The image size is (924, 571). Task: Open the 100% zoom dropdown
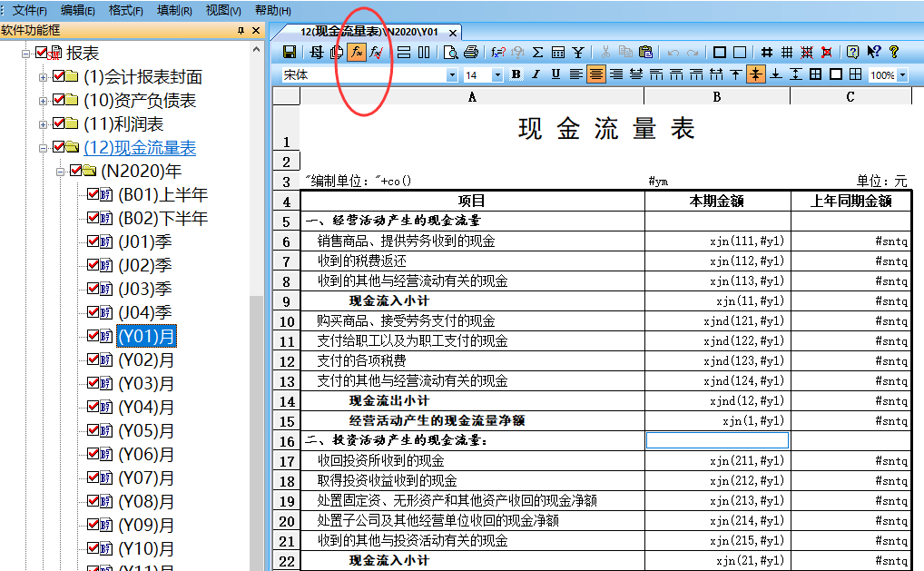[x=901, y=75]
